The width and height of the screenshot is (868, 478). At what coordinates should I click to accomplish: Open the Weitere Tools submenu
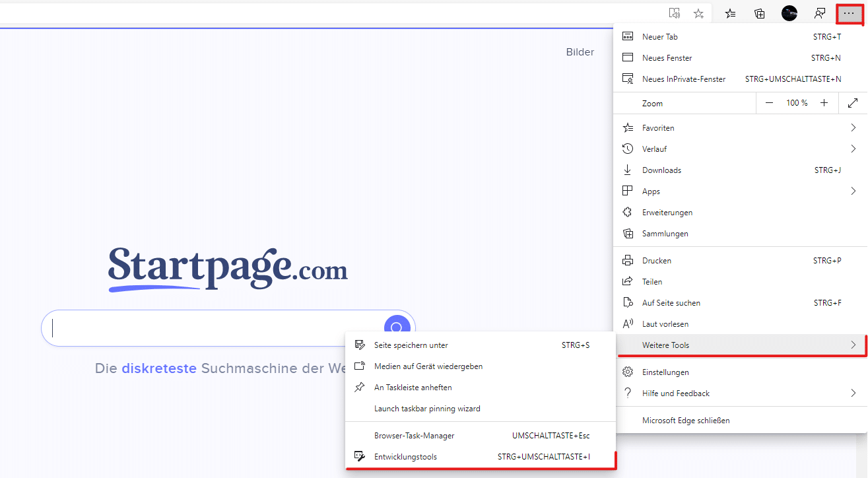(x=666, y=345)
